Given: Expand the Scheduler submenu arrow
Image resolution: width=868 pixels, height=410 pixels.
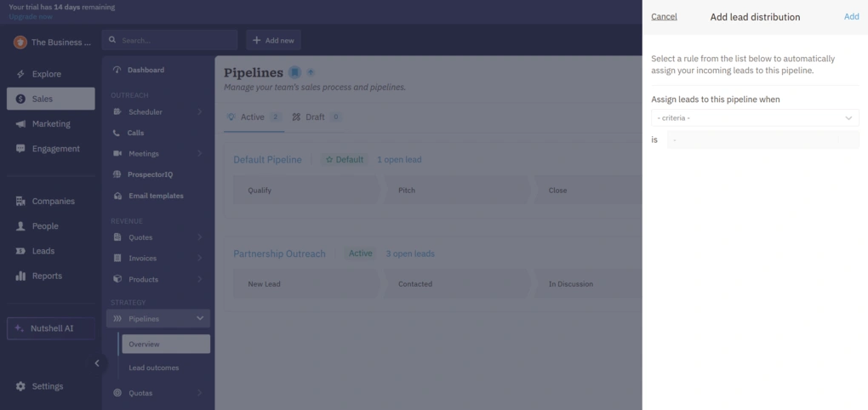Looking at the screenshot, I should (200, 112).
